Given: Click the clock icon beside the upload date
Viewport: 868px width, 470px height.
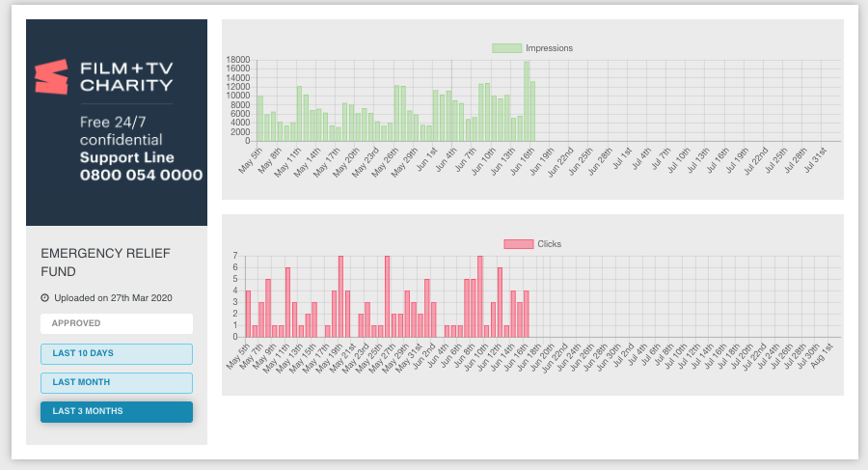Looking at the screenshot, I should pyautogui.click(x=44, y=297).
